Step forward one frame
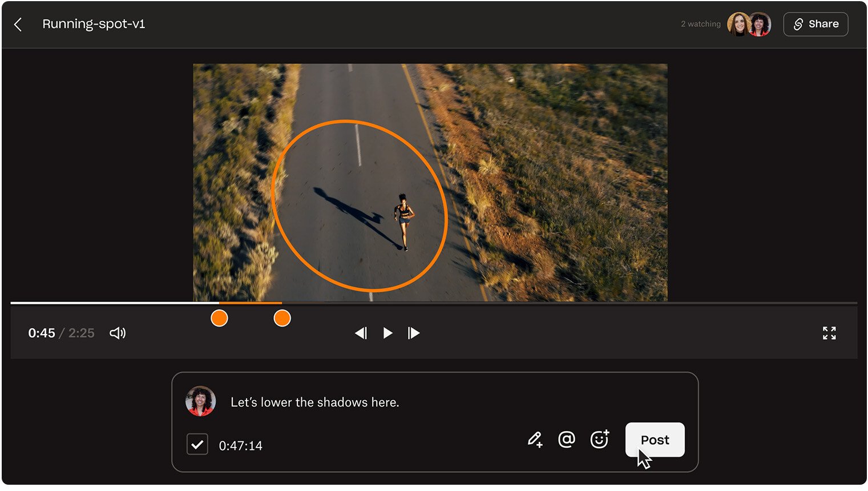 coord(414,333)
